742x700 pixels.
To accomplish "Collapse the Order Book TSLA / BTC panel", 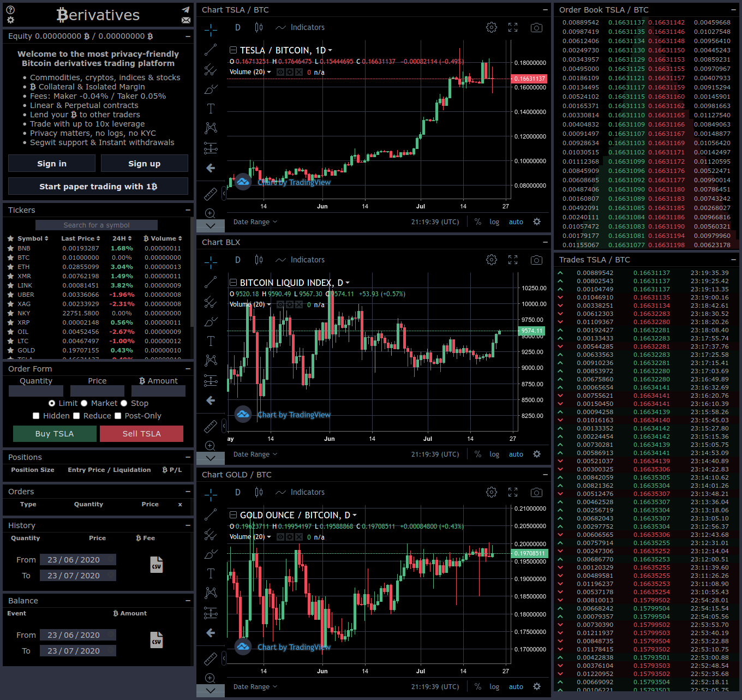I will [733, 10].
